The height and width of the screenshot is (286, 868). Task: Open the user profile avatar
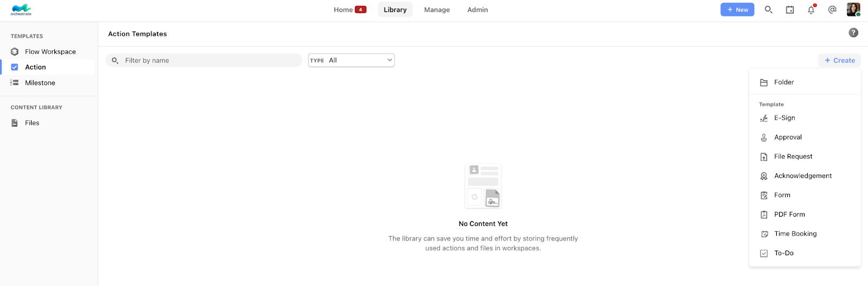pyautogui.click(x=853, y=10)
